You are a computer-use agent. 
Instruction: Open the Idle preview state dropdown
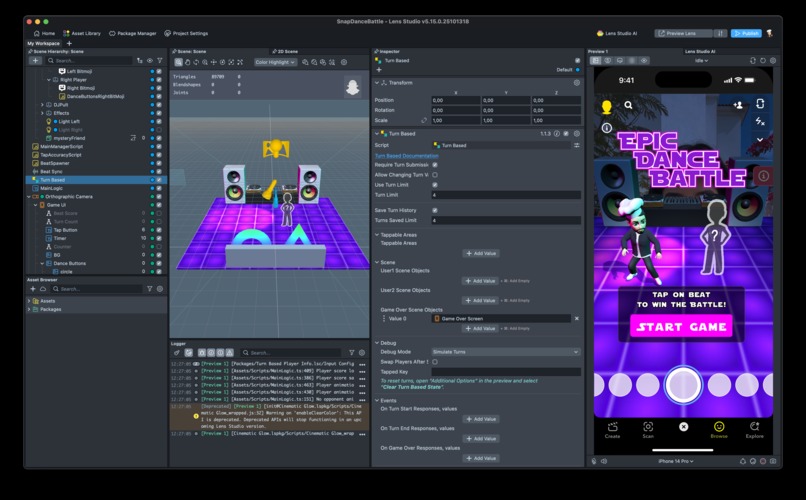[701, 61]
